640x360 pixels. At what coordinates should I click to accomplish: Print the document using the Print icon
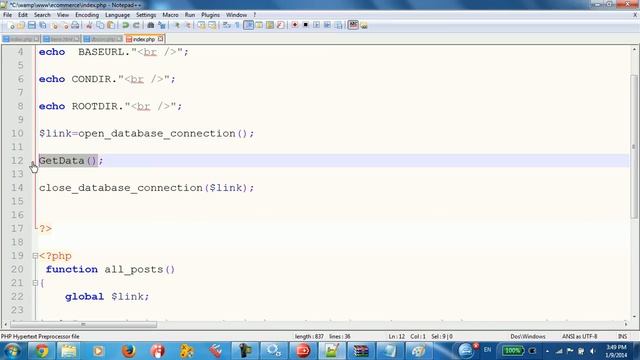[x=75, y=25]
